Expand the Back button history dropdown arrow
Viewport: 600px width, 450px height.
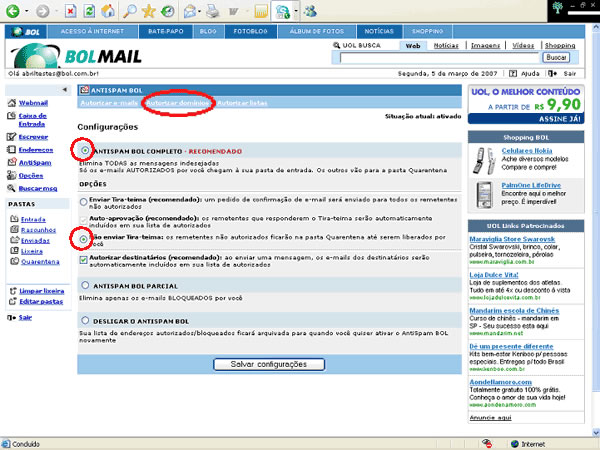tap(26, 12)
